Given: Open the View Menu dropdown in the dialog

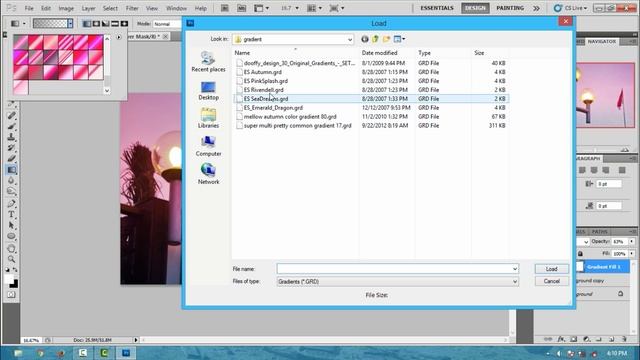Looking at the screenshot, I should 399,39.
